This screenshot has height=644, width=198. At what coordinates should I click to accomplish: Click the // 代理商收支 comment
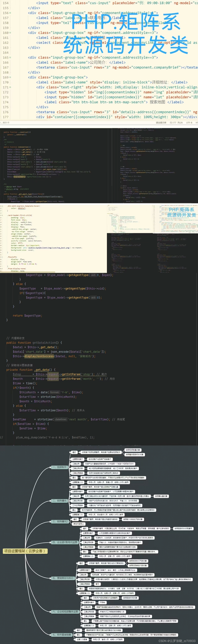pos(15,338)
